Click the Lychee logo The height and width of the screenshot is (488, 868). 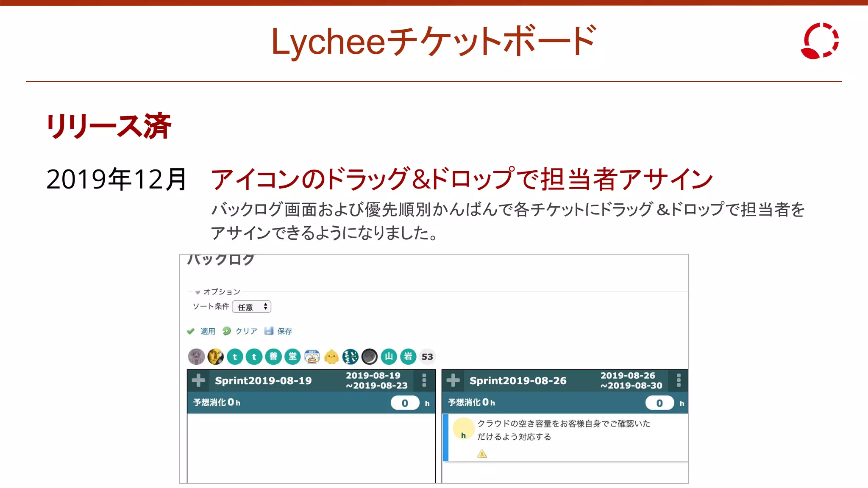tap(820, 41)
